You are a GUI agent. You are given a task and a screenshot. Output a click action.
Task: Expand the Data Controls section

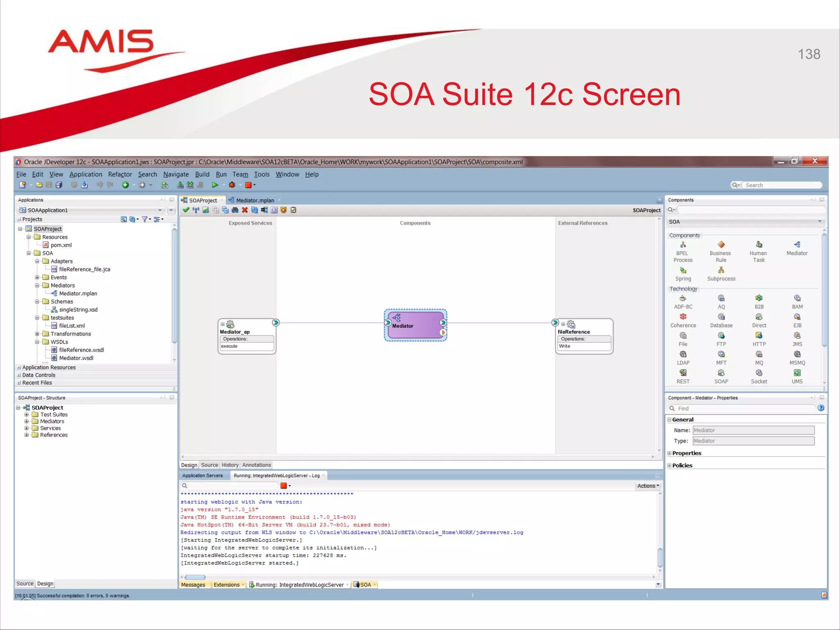click(19, 375)
